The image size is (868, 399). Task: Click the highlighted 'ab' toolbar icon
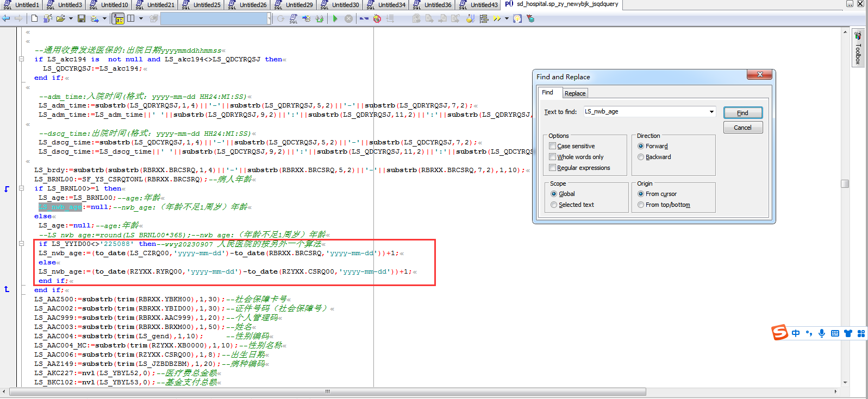118,19
